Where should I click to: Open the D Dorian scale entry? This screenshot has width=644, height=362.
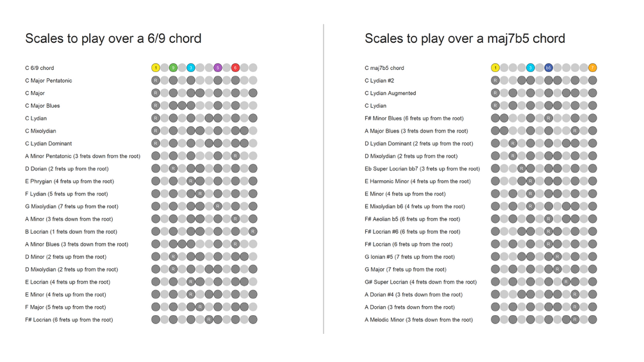click(x=67, y=169)
